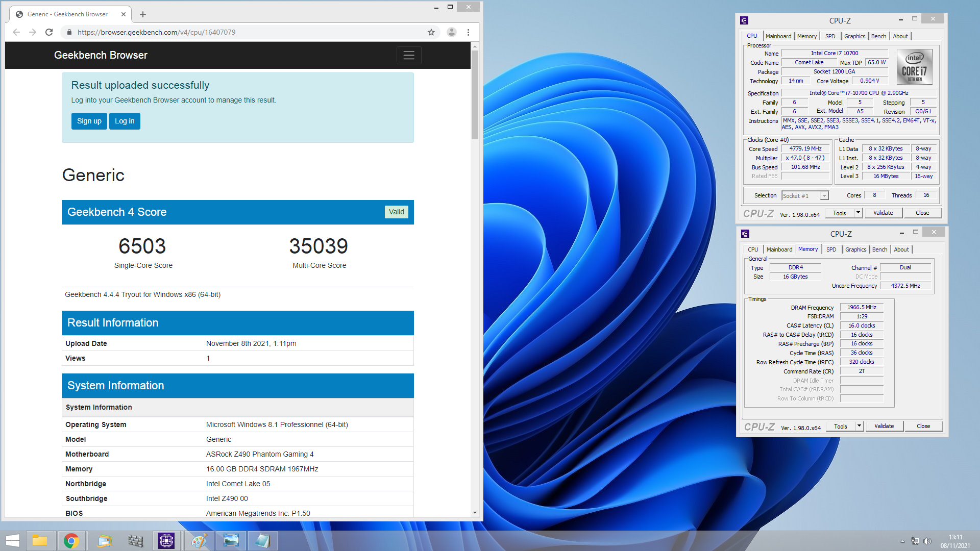The image size is (980, 551).
Task: Click the taskbar clock showing 13:11
Action: pos(955,537)
